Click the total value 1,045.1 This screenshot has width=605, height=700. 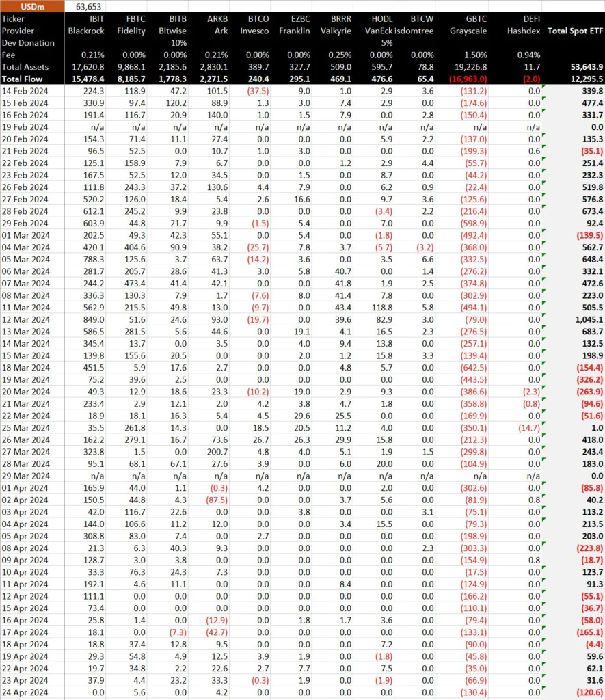pos(589,320)
